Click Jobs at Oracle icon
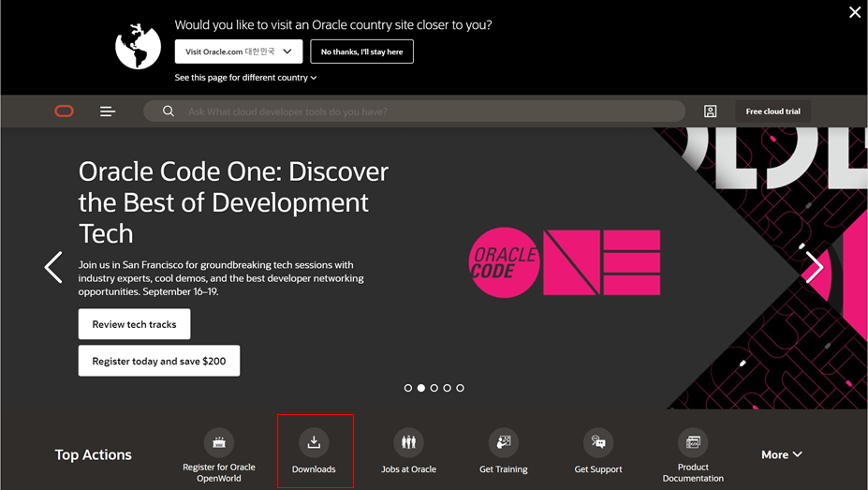 [x=408, y=442]
